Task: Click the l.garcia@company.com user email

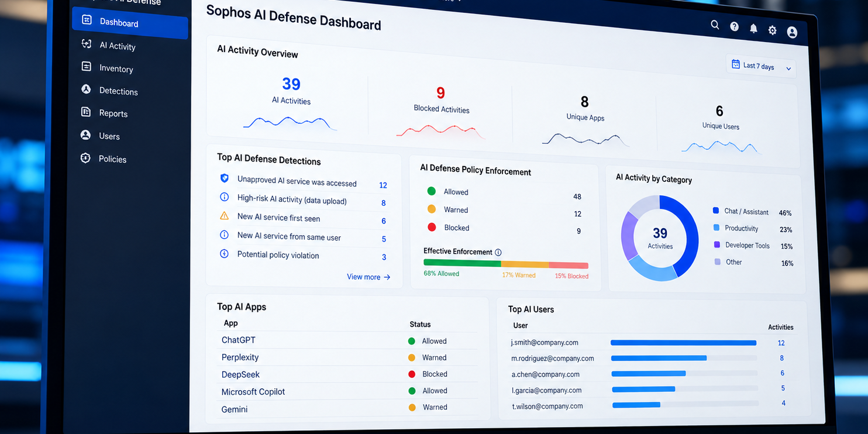Action: tap(547, 390)
